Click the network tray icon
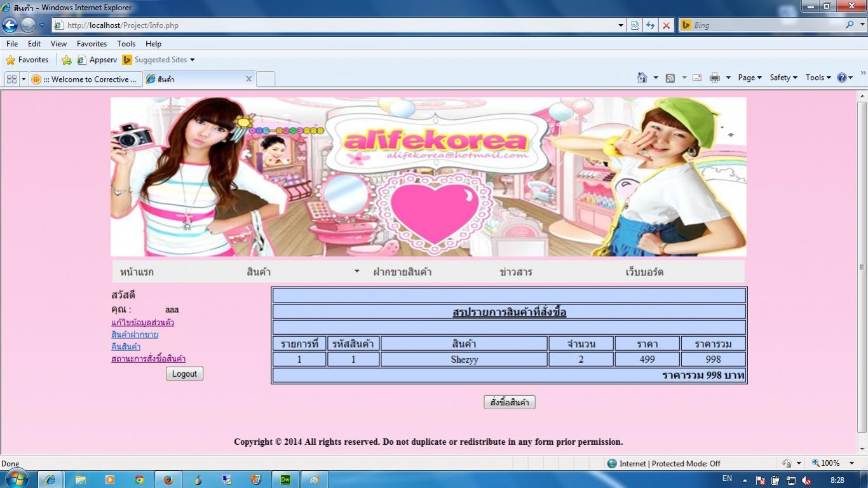Screen dimensions: 868x488 [x=791, y=480]
